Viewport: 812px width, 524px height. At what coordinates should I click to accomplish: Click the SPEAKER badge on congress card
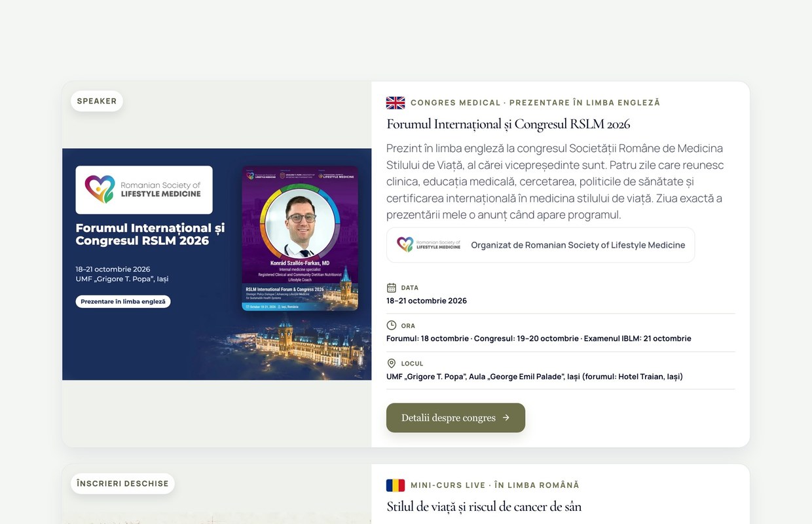point(97,101)
